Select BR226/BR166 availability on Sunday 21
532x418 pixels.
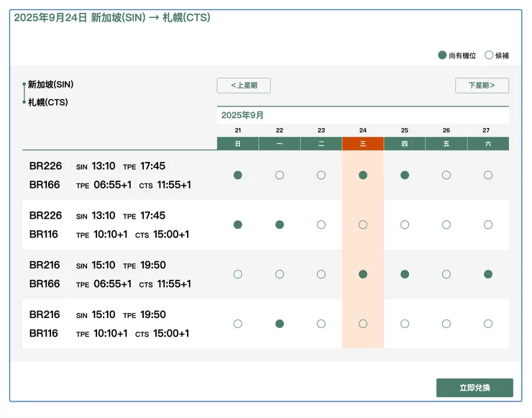(x=238, y=175)
